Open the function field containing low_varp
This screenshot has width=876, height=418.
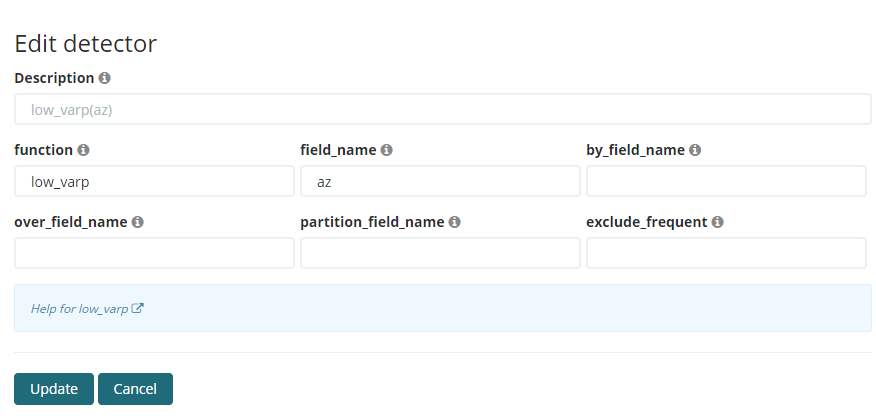154,181
